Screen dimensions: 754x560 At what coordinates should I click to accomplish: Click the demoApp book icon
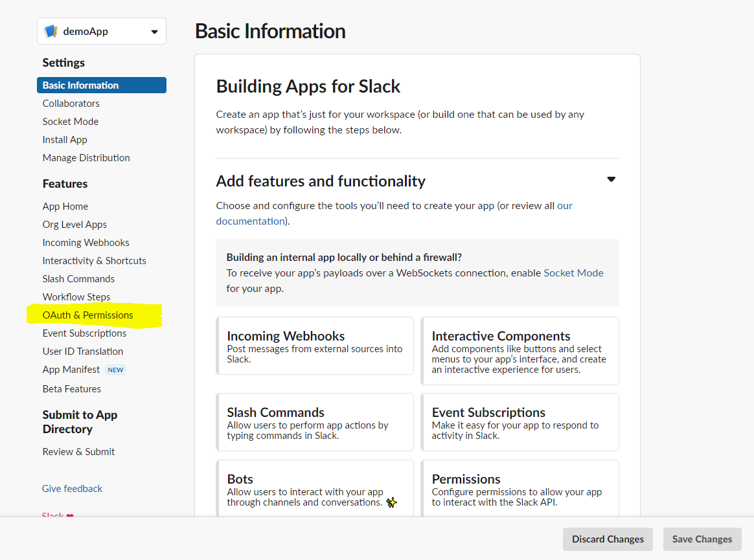tap(51, 31)
